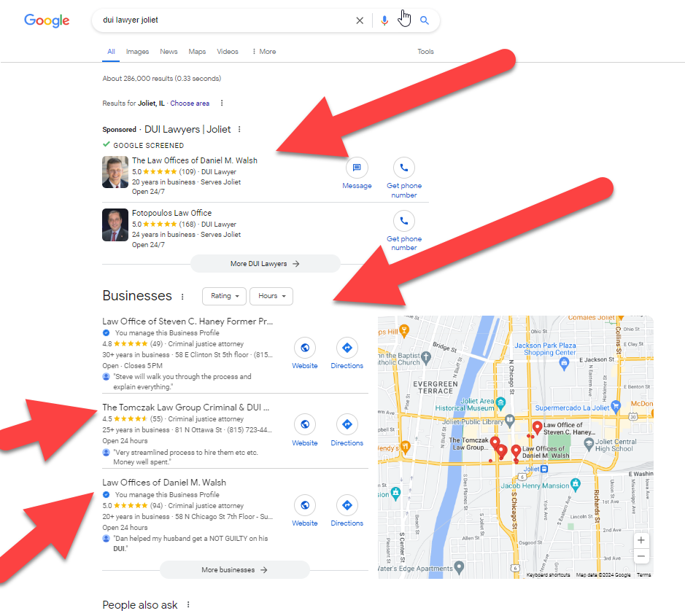
Task: Click the Choose area link
Action: 190,104
